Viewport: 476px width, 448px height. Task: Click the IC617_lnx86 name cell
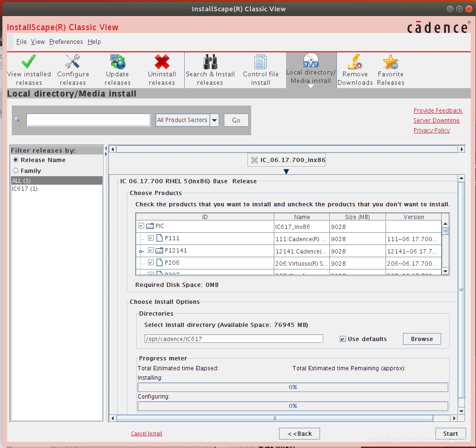pyautogui.click(x=302, y=227)
